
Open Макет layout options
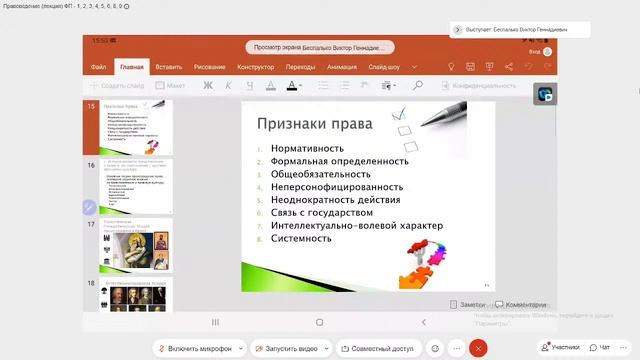pos(170,86)
